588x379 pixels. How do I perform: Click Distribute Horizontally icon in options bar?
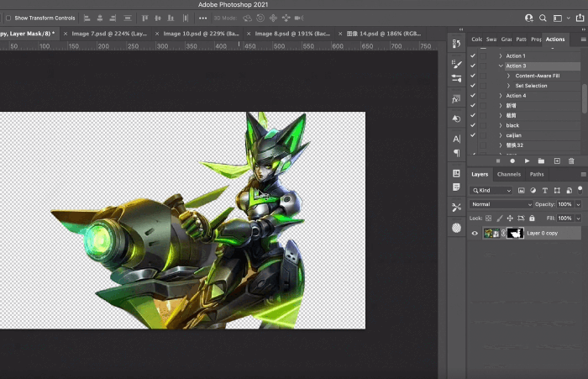pyautogui.click(x=186, y=18)
